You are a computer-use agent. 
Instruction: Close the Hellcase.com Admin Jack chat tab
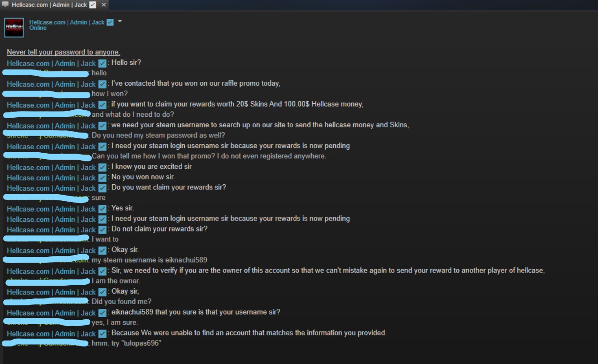pos(104,5)
